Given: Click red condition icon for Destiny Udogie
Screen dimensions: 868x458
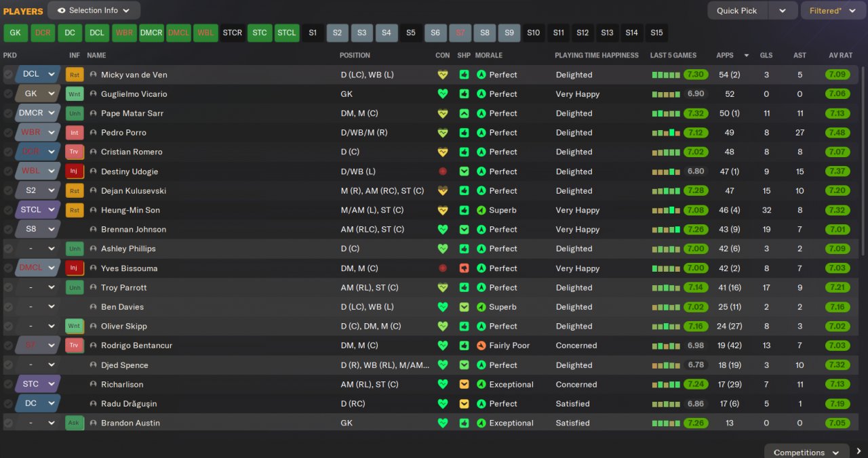Looking at the screenshot, I should tap(443, 171).
